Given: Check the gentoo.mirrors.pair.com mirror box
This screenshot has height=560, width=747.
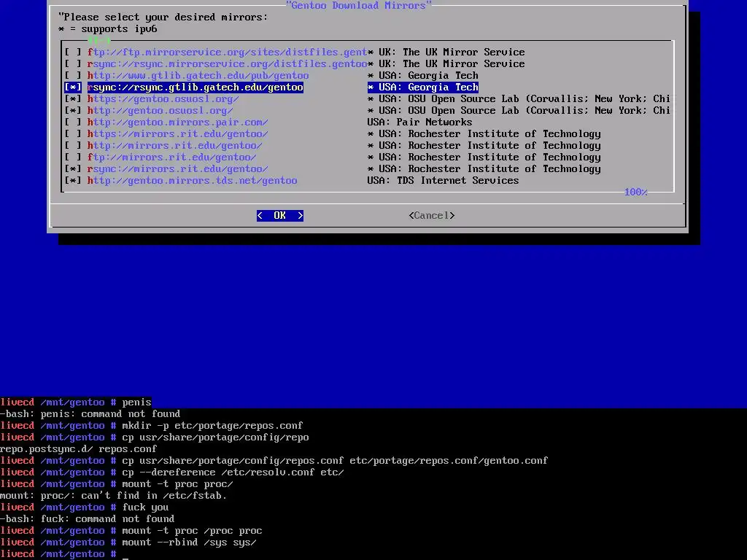Looking at the screenshot, I should (x=73, y=122).
